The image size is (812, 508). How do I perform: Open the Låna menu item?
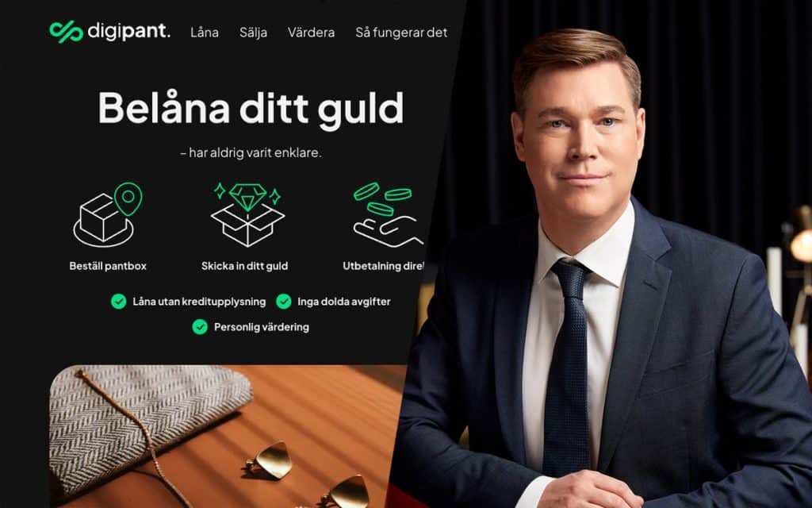click(x=205, y=32)
